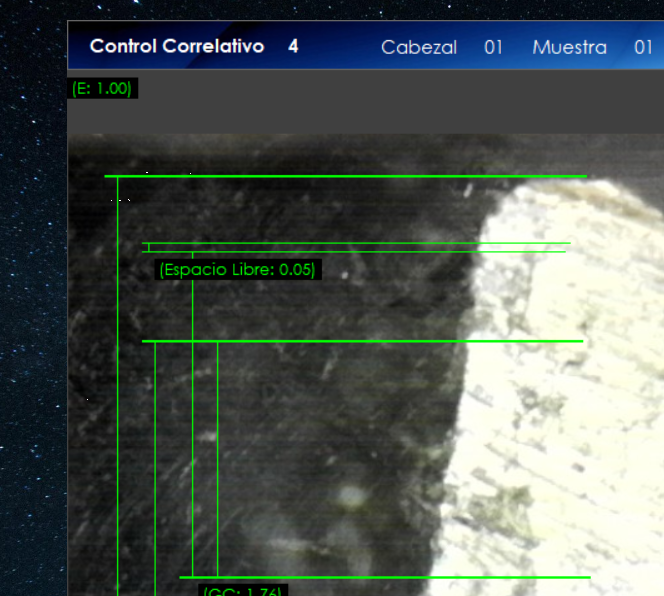Select the middle horizontal green measurement line

coord(362,341)
